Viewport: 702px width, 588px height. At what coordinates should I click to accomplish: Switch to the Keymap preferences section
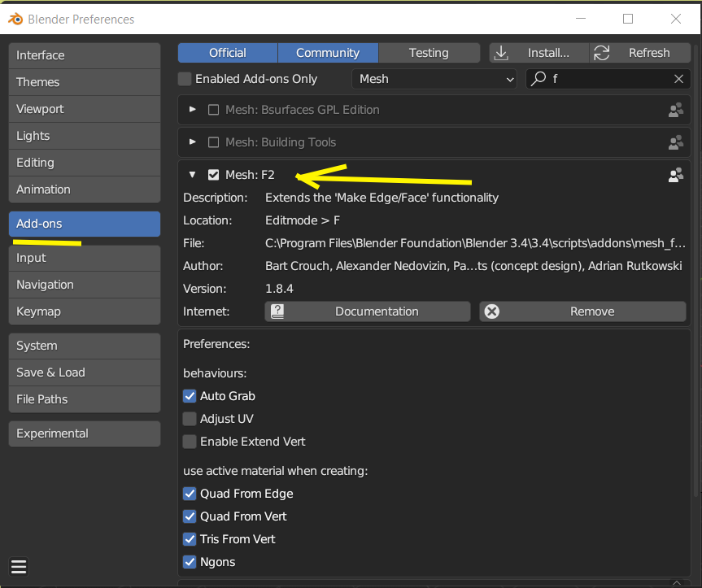[x=85, y=311]
